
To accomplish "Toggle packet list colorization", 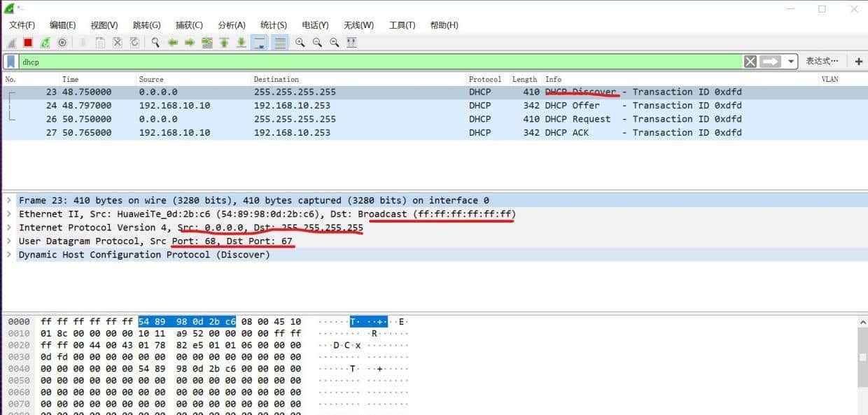I will (280, 42).
